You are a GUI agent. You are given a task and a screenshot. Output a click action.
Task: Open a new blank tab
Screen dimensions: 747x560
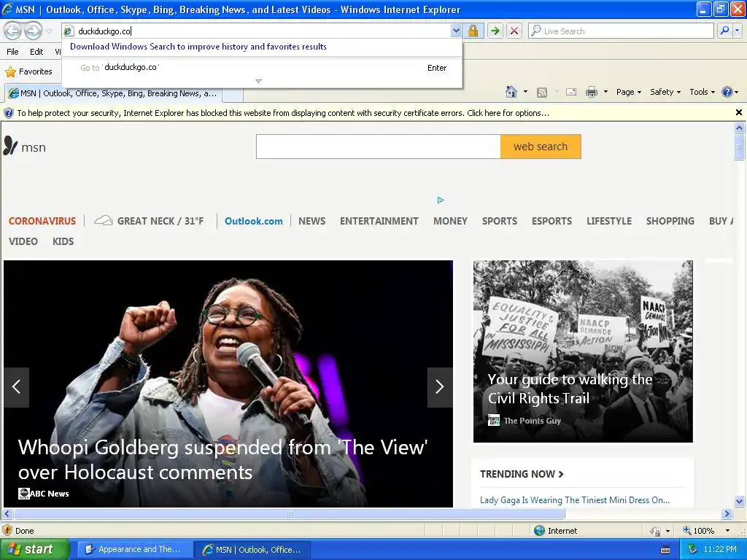233,95
